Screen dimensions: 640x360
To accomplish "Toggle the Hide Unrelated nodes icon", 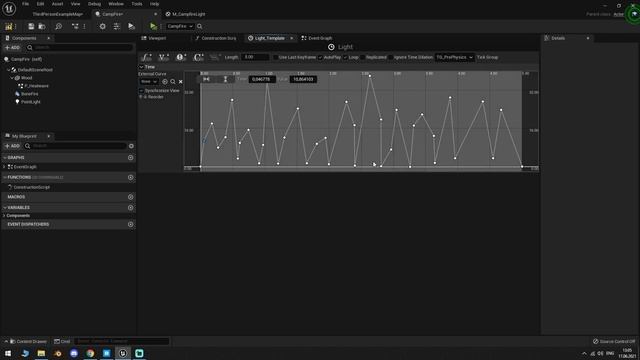I will 75,26.
